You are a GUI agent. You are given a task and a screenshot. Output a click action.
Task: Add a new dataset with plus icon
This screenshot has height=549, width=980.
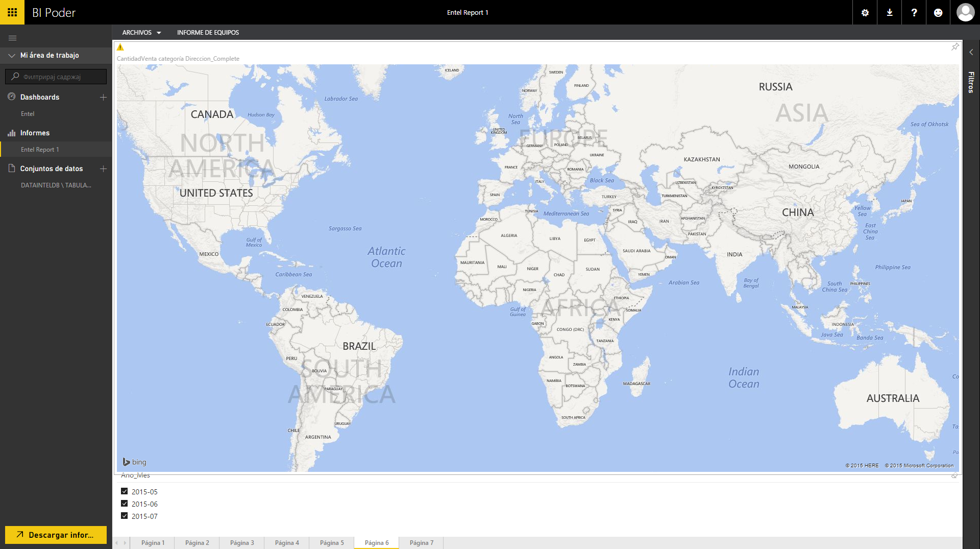click(103, 169)
